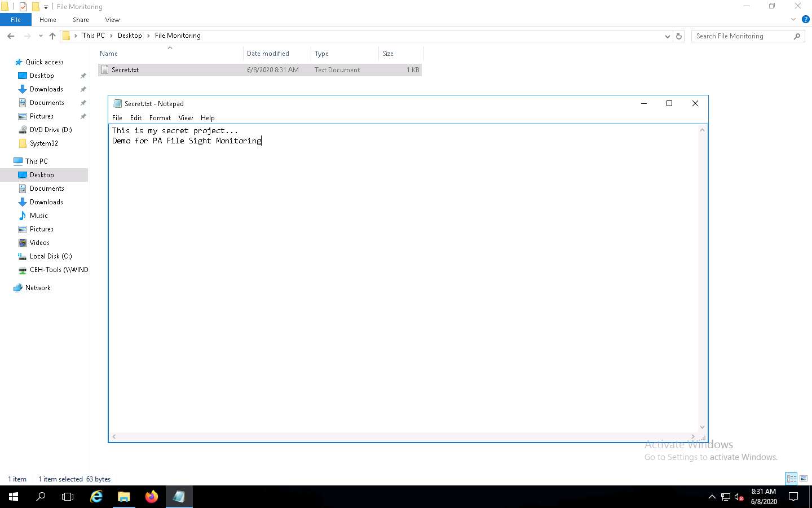Click the New folder quick access icon
The image size is (812, 508).
(36, 7)
